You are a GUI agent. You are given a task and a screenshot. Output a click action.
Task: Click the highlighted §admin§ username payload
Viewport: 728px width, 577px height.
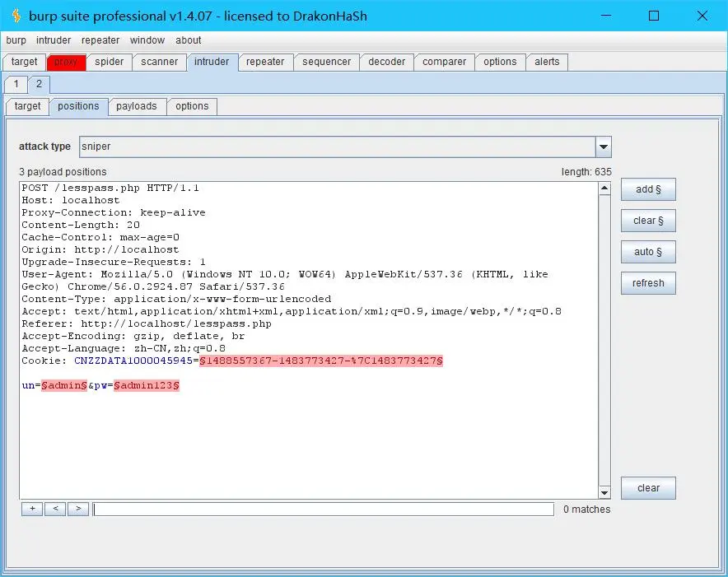(x=64, y=386)
